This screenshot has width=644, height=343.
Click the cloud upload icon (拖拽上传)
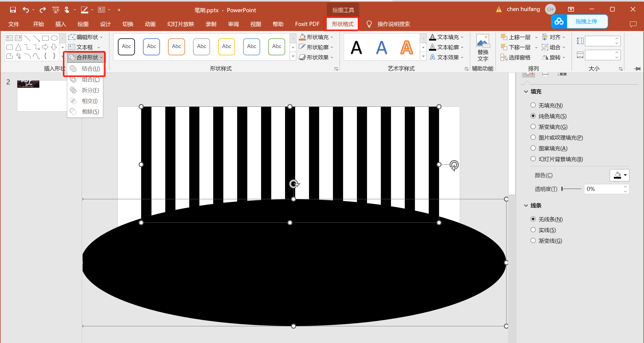[559, 21]
